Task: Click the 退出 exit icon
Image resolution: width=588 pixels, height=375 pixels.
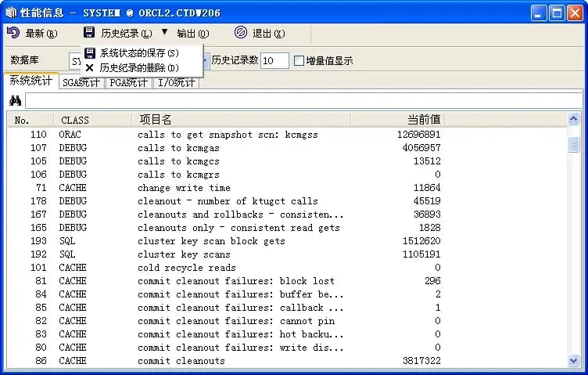Action: coord(241,33)
